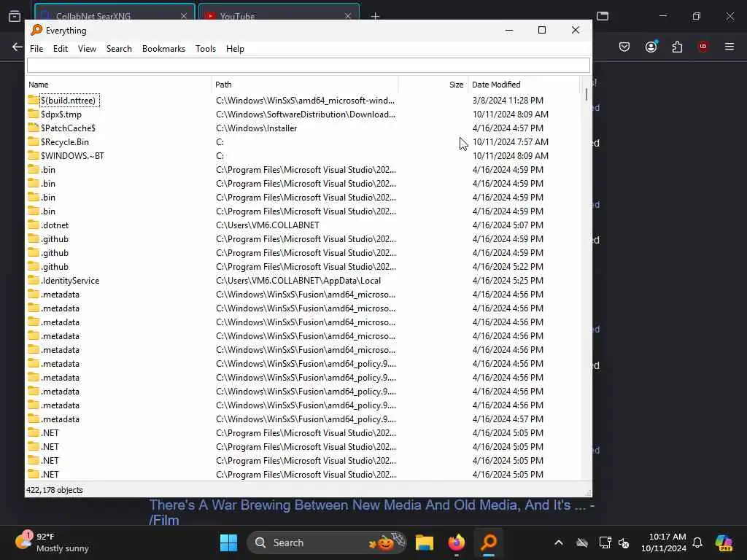Close the Everything window
The image size is (747, 560).
click(x=576, y=30)
